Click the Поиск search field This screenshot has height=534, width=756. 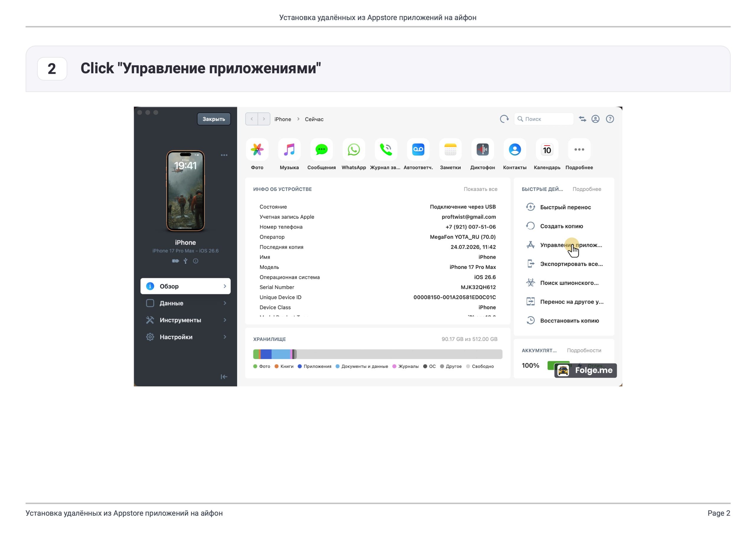[x=544, y=119]
